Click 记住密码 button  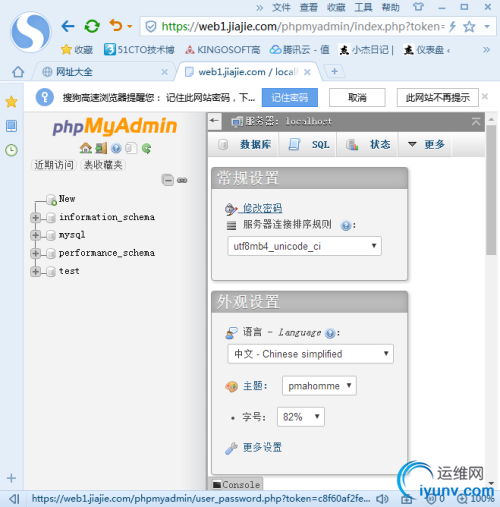tap(290, 98)
